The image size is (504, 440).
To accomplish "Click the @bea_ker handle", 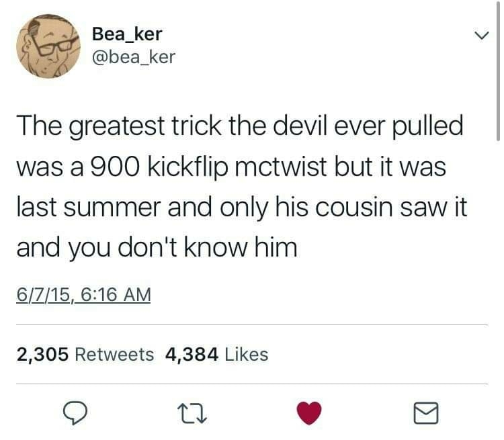I will coord(134,58).
